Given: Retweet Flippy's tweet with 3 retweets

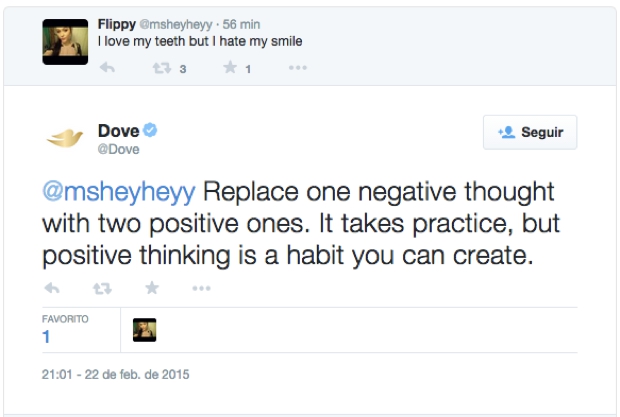Looking at the screenshot, I should (x=162, y=69).
